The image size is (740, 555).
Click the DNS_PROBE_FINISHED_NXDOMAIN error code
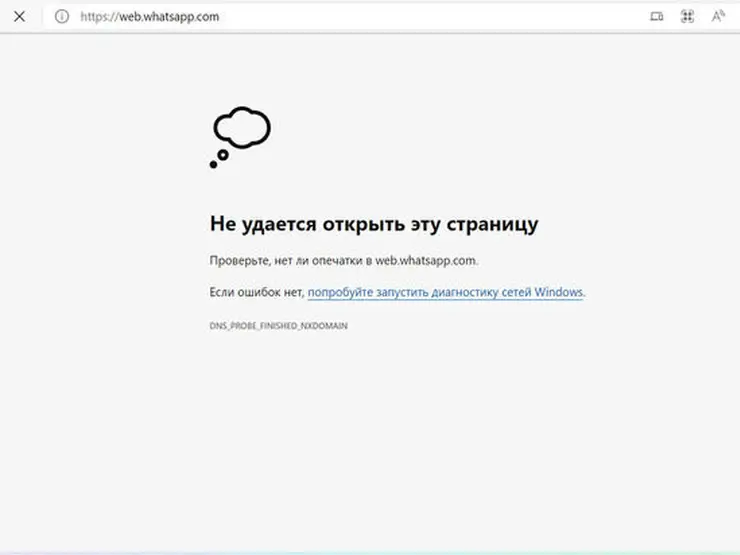(x=278, y=326)
